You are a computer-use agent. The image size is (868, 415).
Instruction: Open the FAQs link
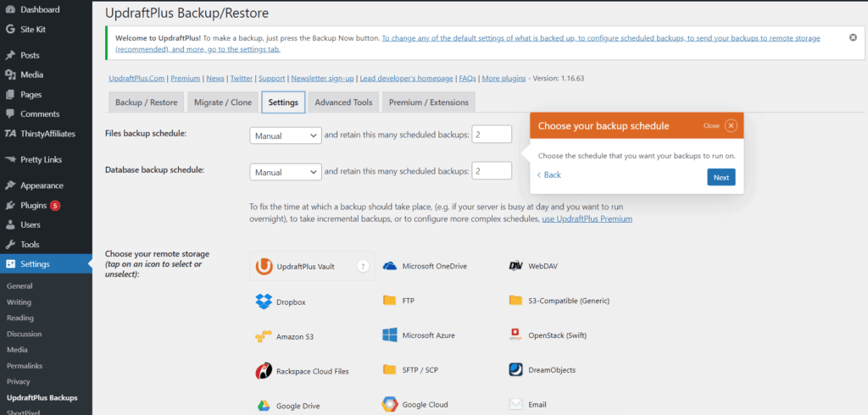click(468, 79)
